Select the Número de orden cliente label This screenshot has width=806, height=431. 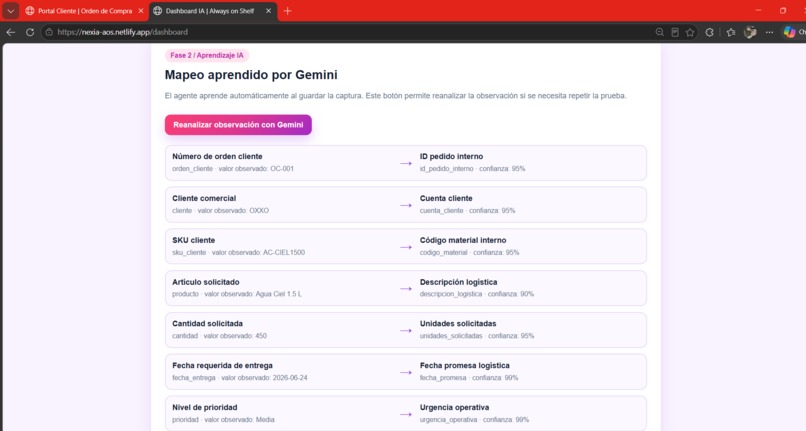[x=217, y=156]
